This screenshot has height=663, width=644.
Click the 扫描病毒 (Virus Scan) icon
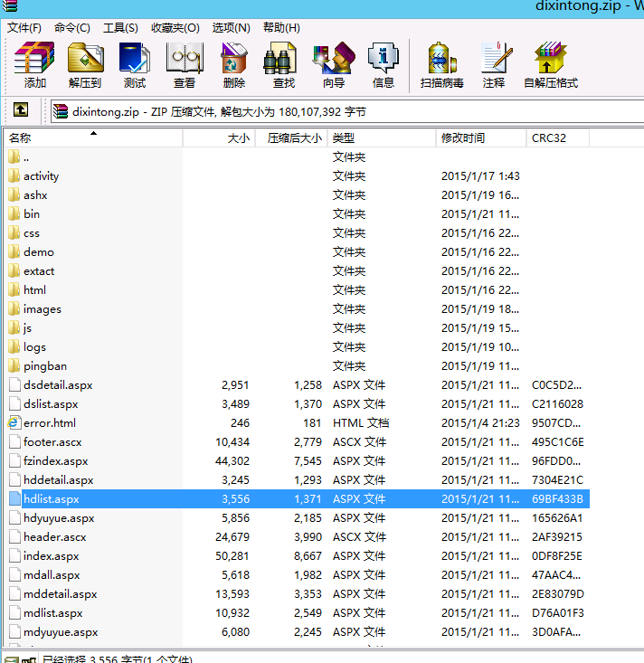point(442,58)
